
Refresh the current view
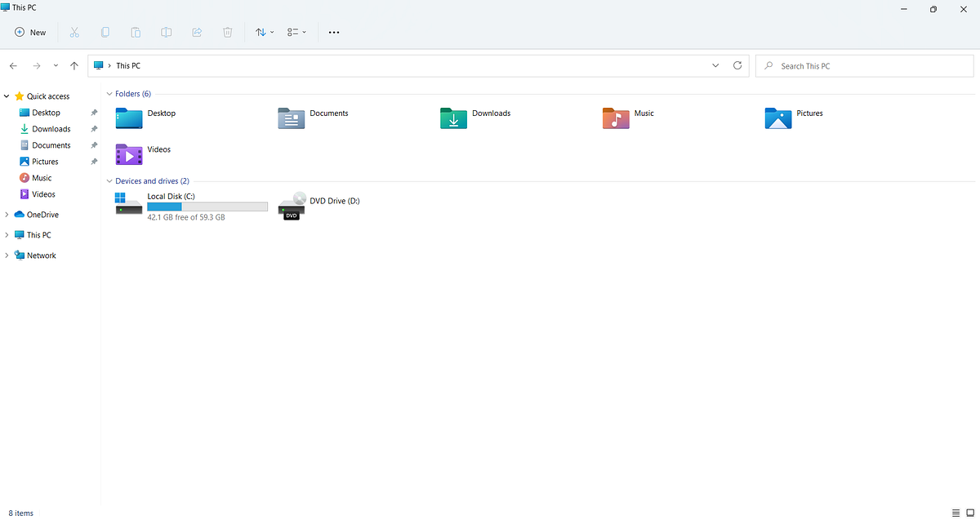coord(737,65)
